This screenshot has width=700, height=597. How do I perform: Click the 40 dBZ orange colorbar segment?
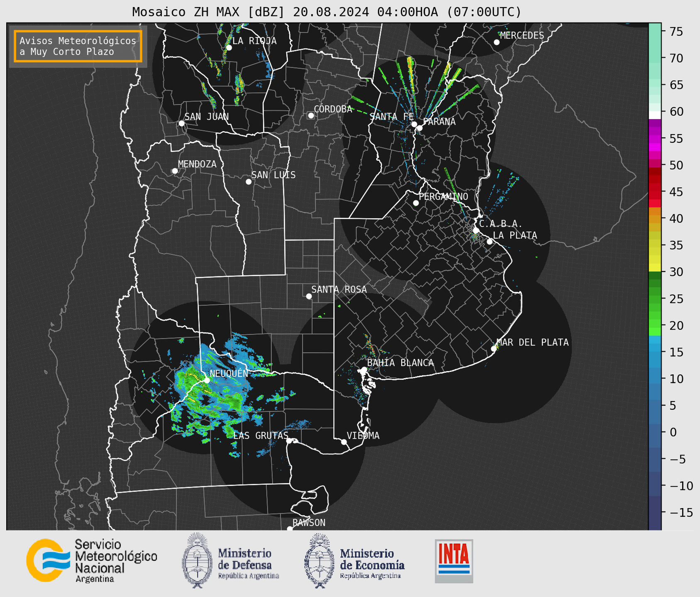(x=655, y=219)
